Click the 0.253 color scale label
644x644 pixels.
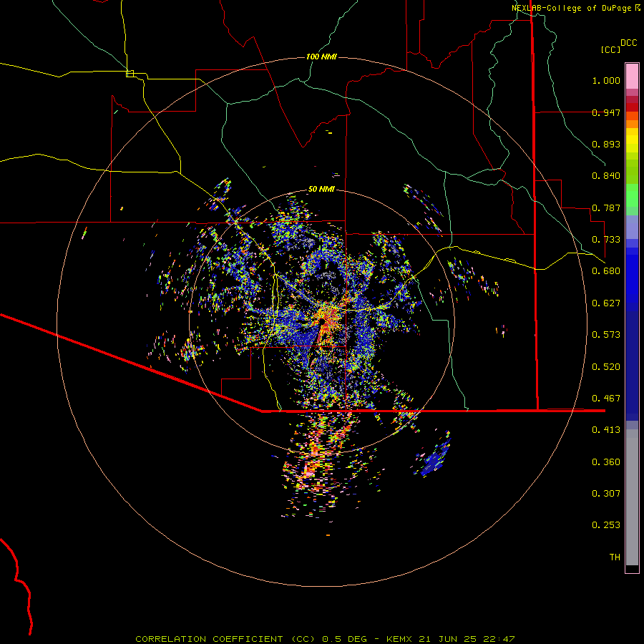tap(606, 525)
